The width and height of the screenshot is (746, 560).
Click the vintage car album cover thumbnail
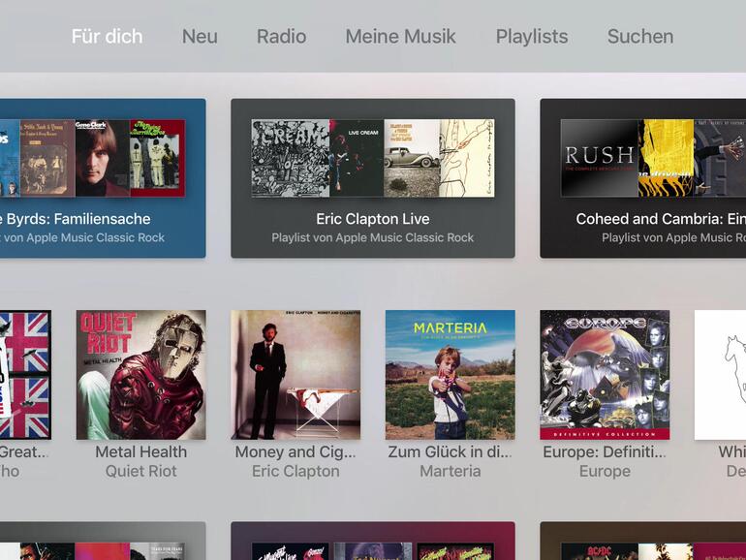coord(412,158)
